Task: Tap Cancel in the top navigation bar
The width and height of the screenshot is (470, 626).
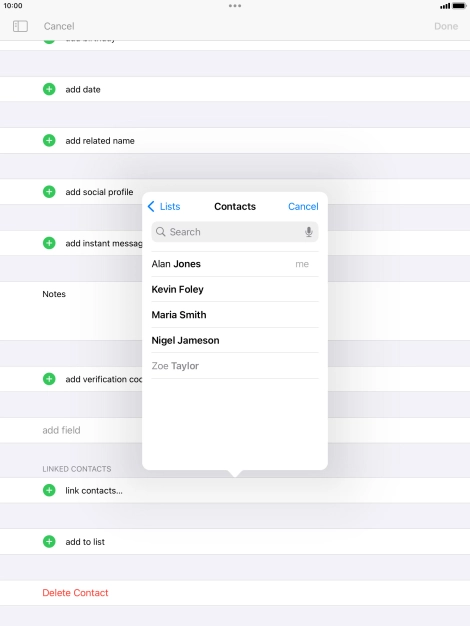Action: [x=59, y=26]
